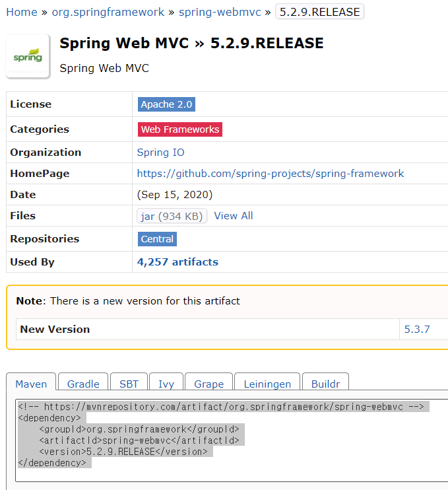Click the 'Spring Web MVC' description subtitle
Viewport: 448px width, 490px height.
pyautogui.click(x=104, y=68)
